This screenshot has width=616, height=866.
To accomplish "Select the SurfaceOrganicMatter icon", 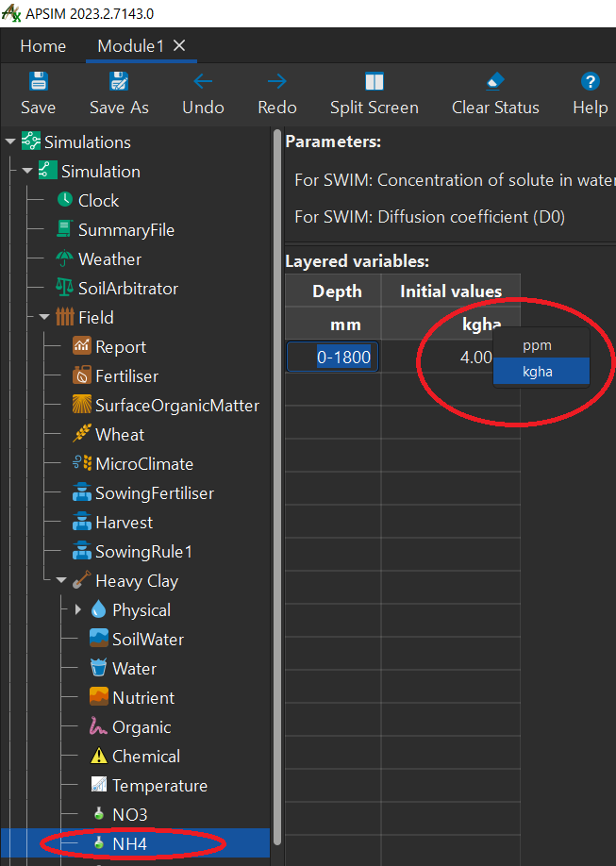I will pos(82,405).
